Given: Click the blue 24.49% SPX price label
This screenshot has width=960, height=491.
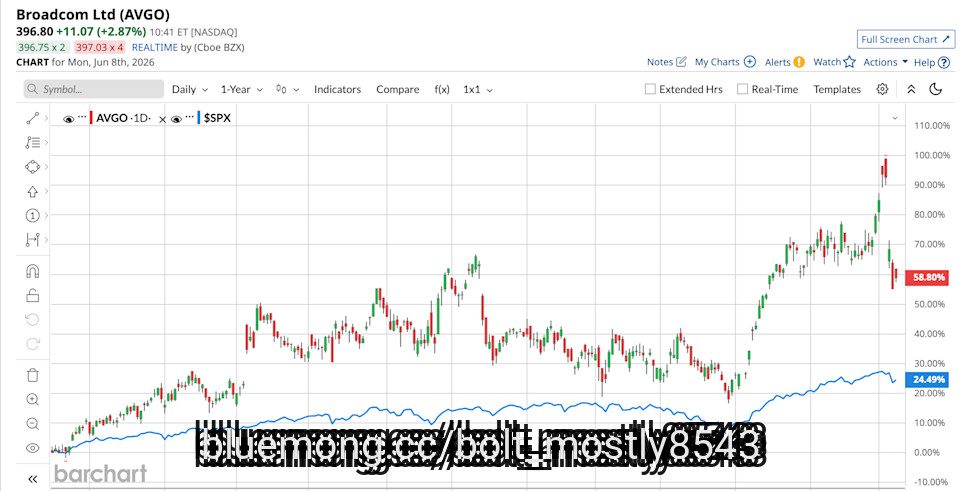Looking at the screenshot, I should (928, 380).
